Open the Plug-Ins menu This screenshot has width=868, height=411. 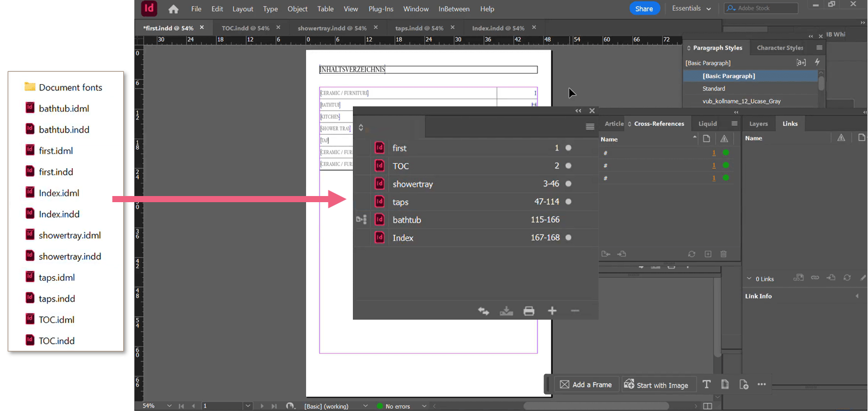[381, 9]
